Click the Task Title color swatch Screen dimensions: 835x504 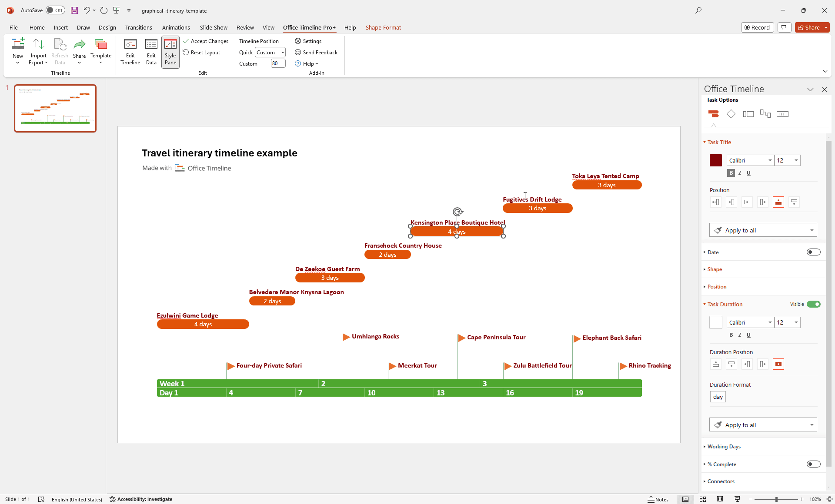point(715,160)
